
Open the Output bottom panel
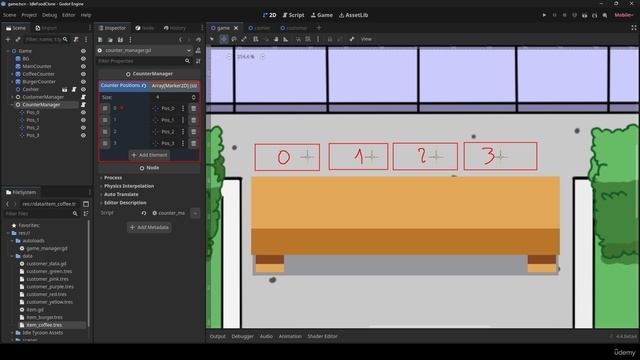coord(218,336)
